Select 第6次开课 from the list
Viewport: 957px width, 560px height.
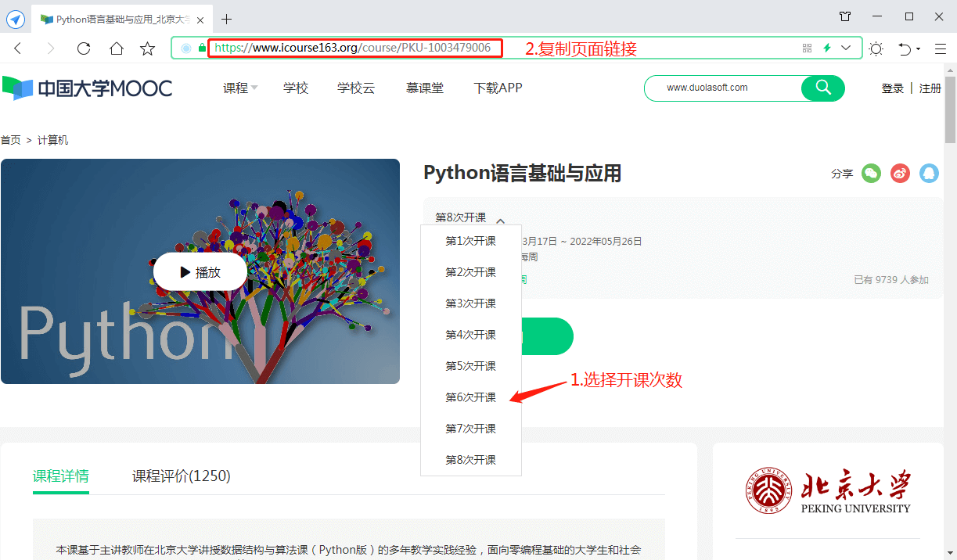click(x=470, y=397)
